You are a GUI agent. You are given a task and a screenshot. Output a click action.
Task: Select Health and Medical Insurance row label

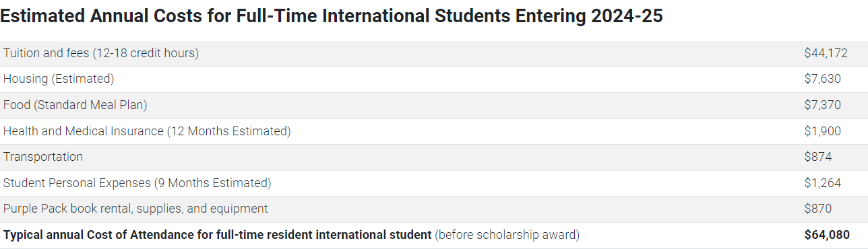pyautogui.click(x=147, y=131)
